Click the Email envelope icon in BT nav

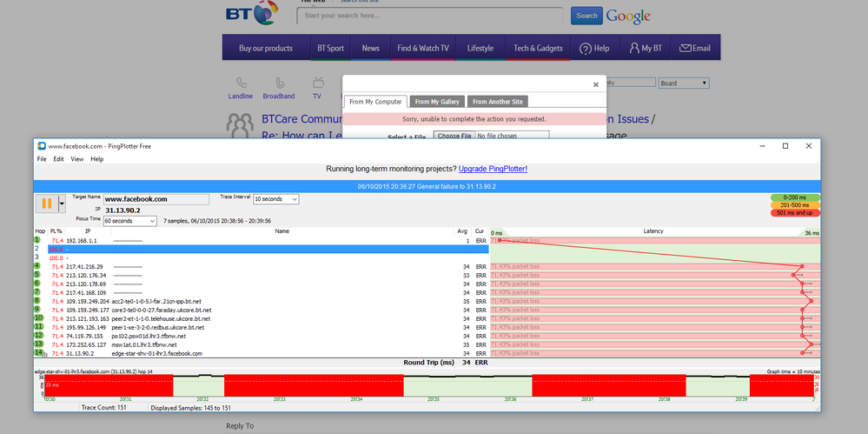(x=685, y=48)
